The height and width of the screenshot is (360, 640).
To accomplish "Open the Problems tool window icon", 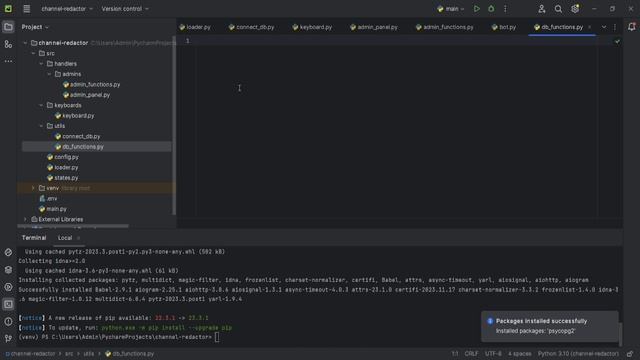I will pos(8,321).
